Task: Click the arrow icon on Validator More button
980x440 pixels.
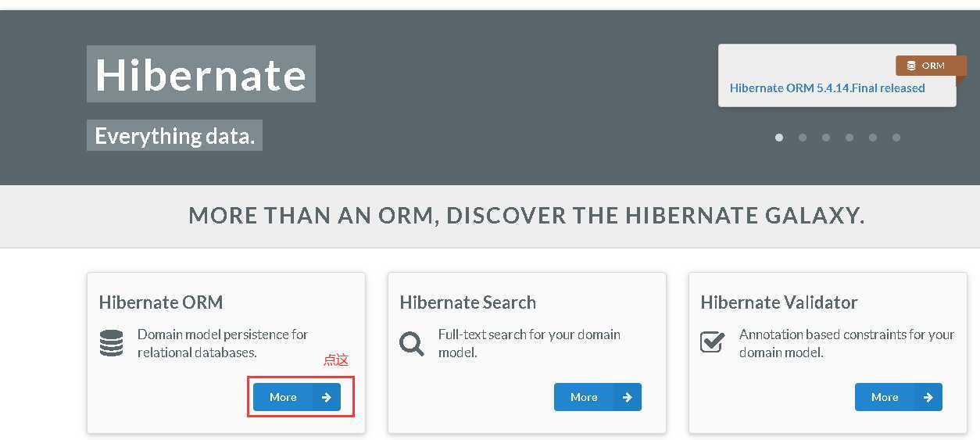Action: click(x=928, y=397)
